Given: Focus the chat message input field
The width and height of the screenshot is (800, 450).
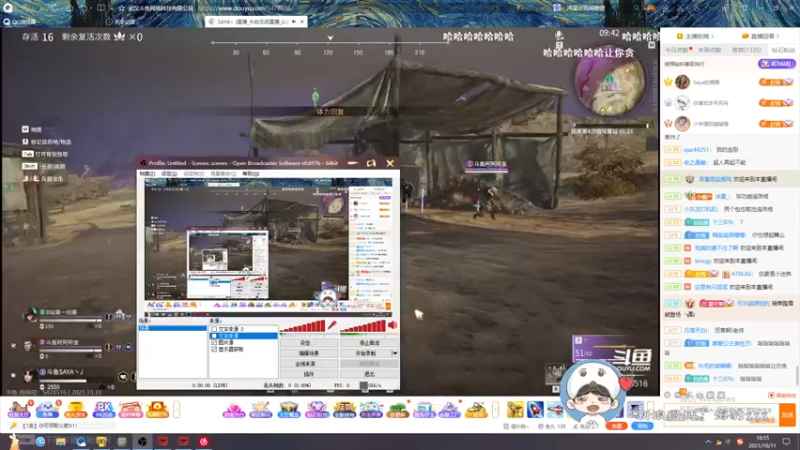Looking at the screenshot, I should 721,415.
